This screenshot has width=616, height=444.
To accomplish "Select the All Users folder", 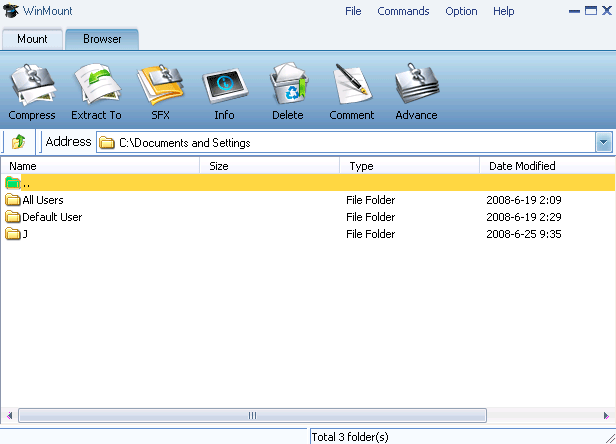I will pyautogui.click(x=42, y=200).
